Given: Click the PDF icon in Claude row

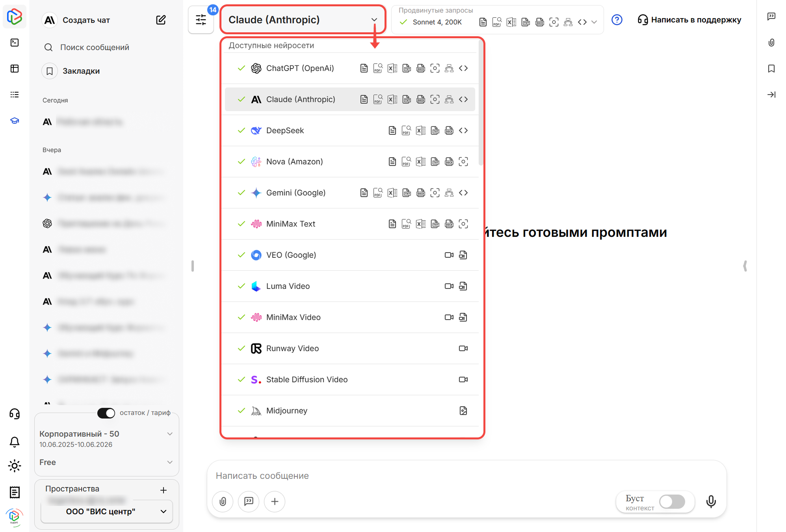Looking at the screenshot, I should pyautogui.click(x=378, y=99).
